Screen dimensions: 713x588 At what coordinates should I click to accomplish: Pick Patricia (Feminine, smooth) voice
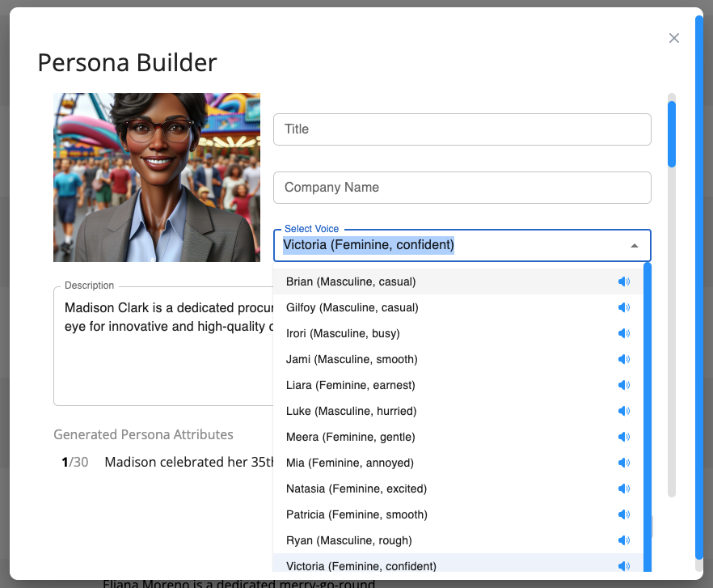point(356,514)
